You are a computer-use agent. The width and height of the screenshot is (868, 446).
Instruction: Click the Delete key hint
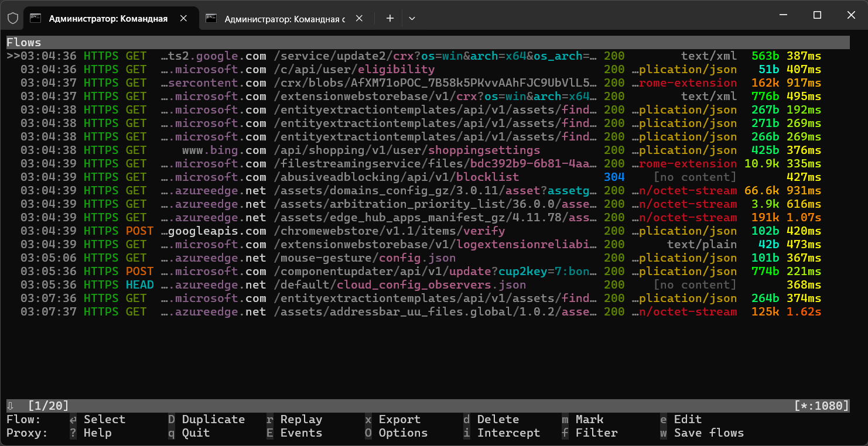pyautogui.click(x=491, y=419)
